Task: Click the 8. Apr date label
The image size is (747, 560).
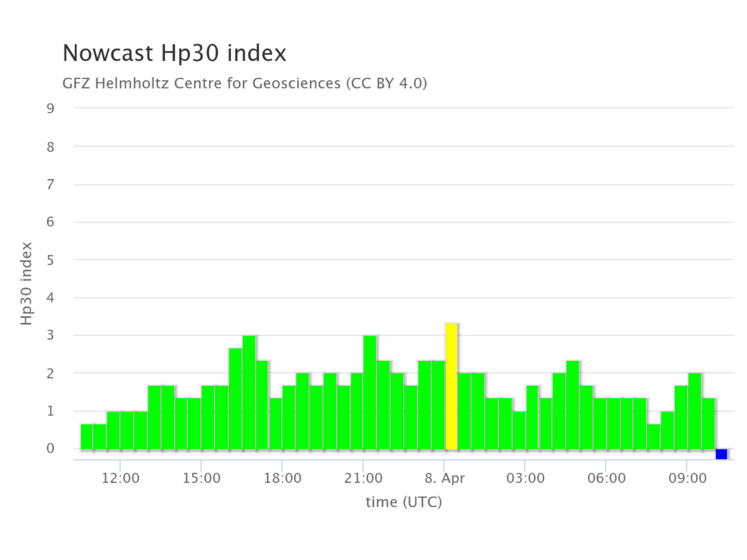Action: 445,478
